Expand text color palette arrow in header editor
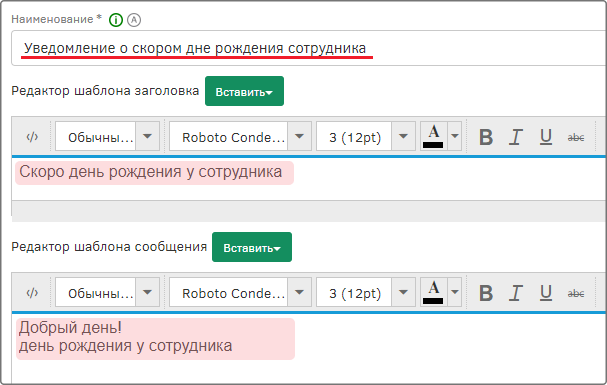This screenshot has height=385, width=607. [x=455, y=136]
